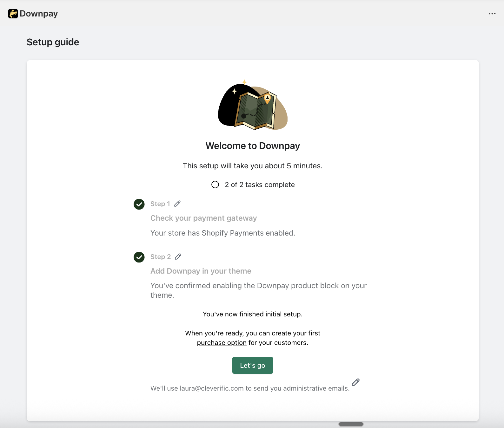Click the pencil icon next to Step 2
This screenshot has height=428, width=504.
pyautogui.click(x=178, y=256)
